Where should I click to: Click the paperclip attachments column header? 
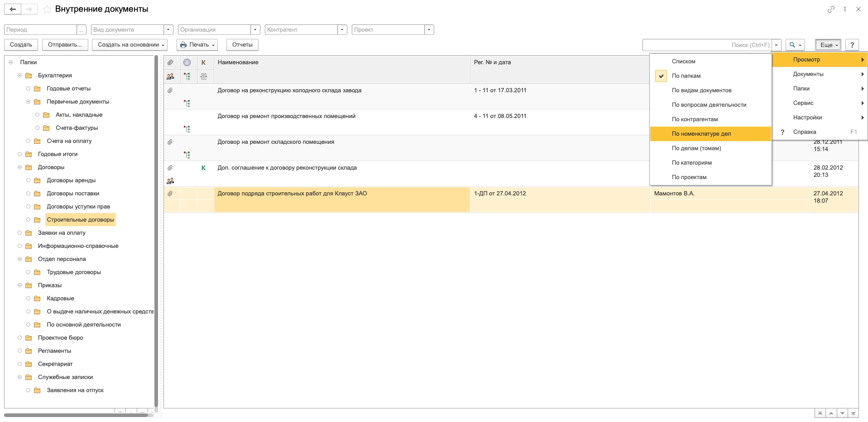tap(170, 62)
